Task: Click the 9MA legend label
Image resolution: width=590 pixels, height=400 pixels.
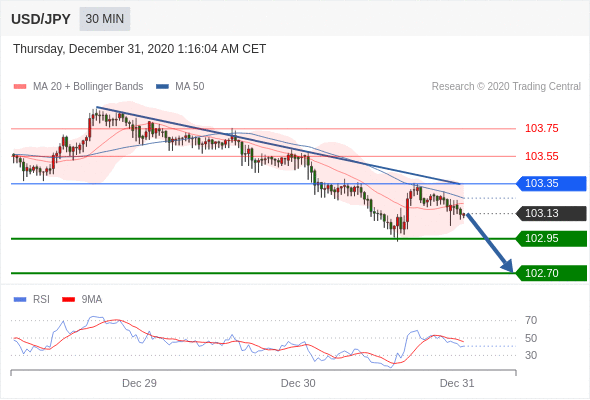Action: pyautogui.click(x=92, y=300)
